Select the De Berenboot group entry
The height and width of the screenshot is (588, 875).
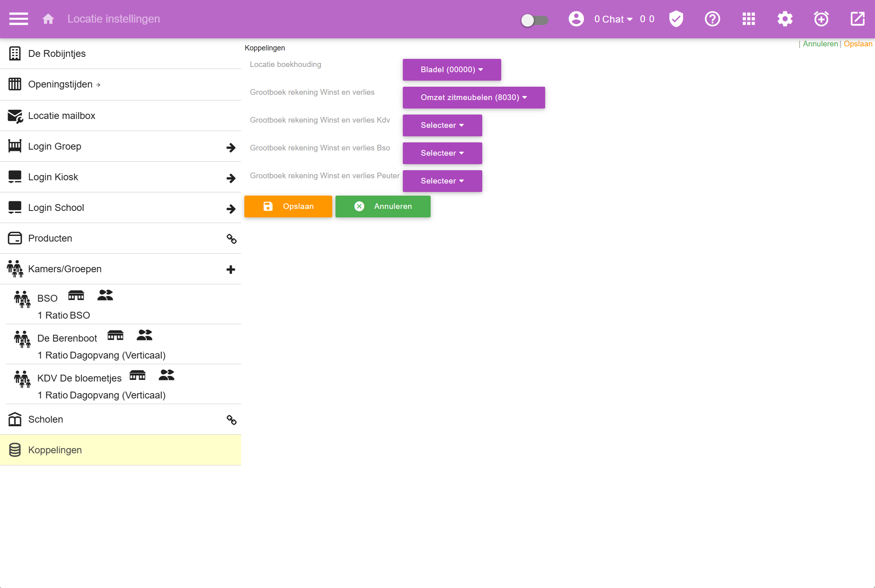click(x=67, y=338)
